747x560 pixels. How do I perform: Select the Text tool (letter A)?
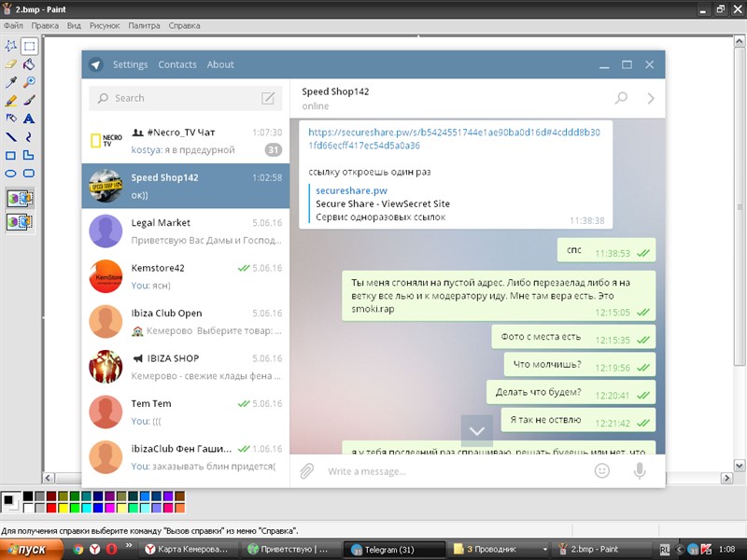(29, 119)
